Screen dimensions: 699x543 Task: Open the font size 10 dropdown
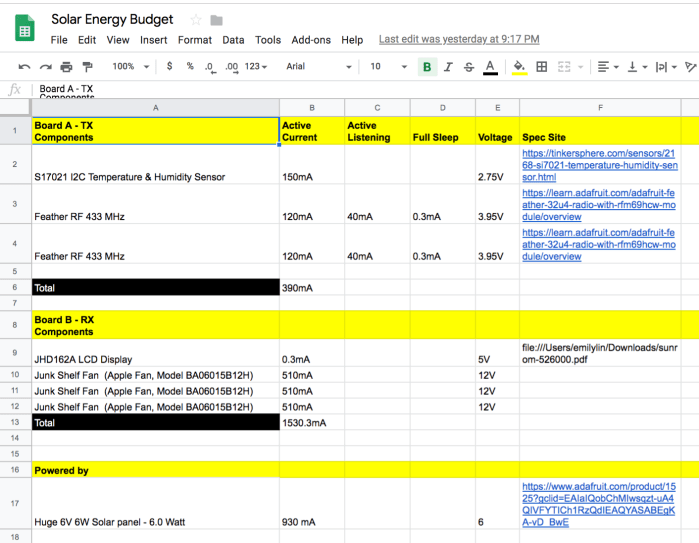[388, 67]
